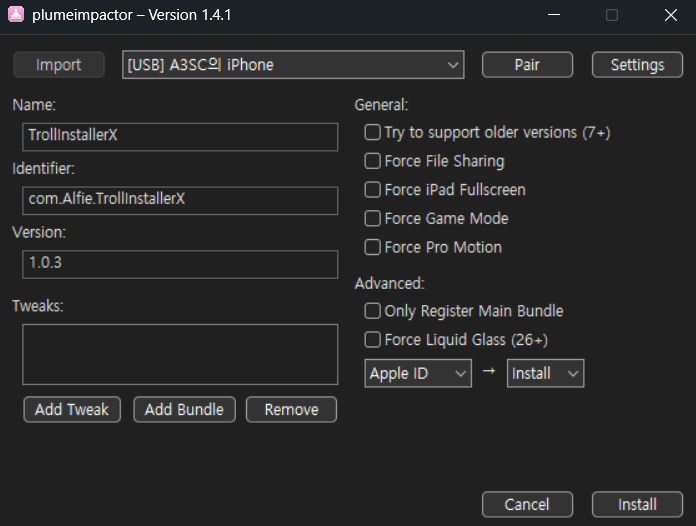Click the Cancel button
696x526 pixels.
527,504
